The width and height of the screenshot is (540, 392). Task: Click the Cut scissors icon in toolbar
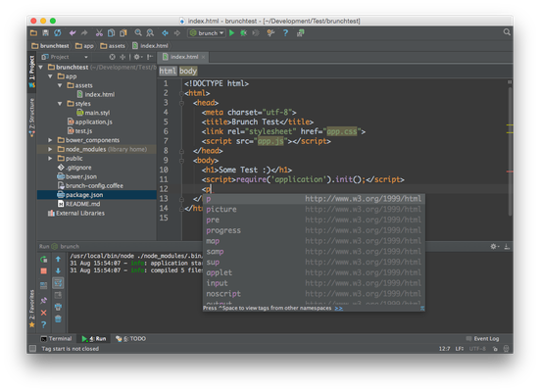point(99,33)
